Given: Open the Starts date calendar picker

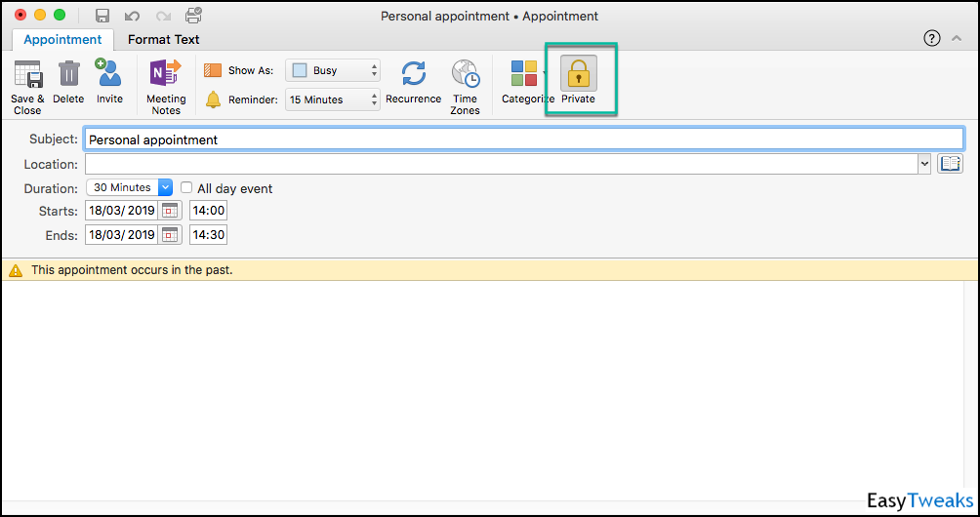Looking at the screenshot, I should coord(171,211).
